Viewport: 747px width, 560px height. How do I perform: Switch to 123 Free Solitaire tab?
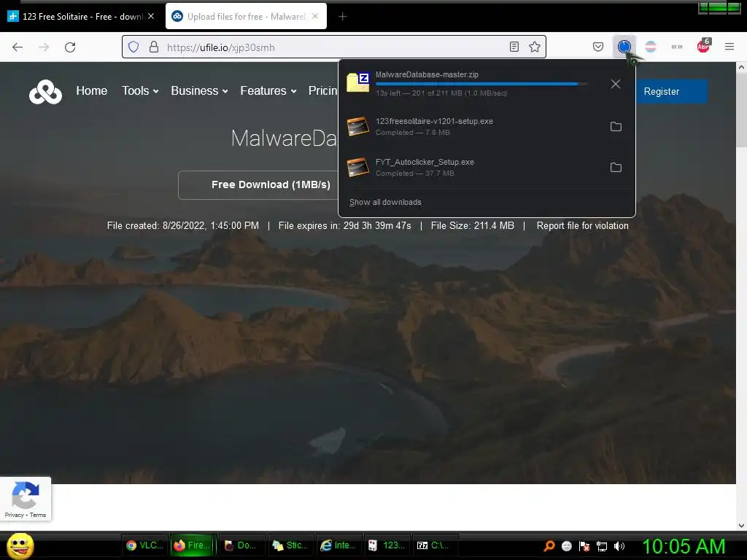pos(81,16)
